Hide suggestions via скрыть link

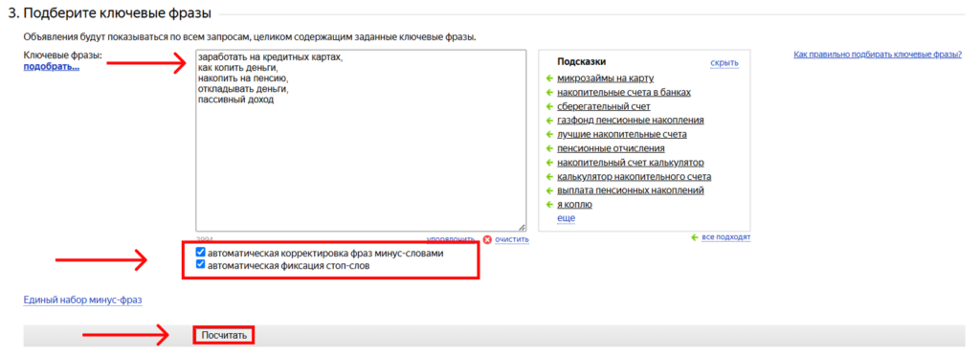[x=724, y=63]
